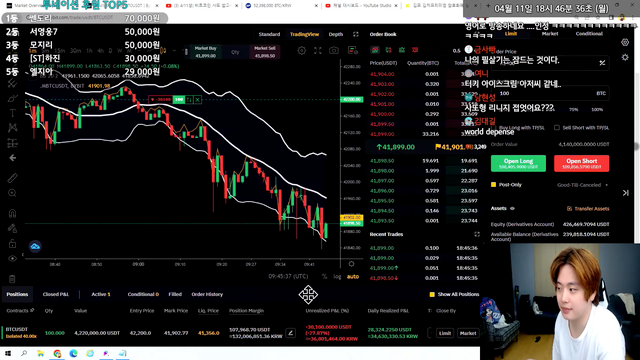Enable the Sell Short with TP/SL checkbox
The image size is (640, 360).
[x=557, y=128]
